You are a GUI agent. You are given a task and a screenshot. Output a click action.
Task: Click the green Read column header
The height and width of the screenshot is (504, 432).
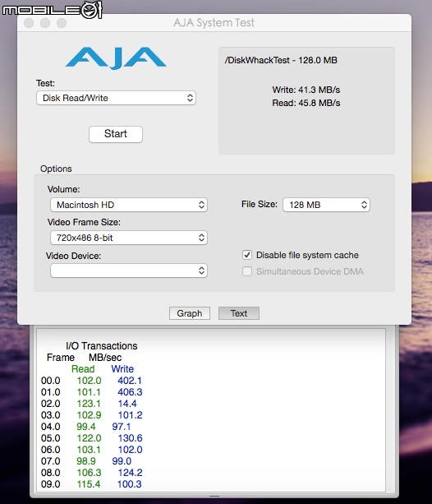click(83, 369)
